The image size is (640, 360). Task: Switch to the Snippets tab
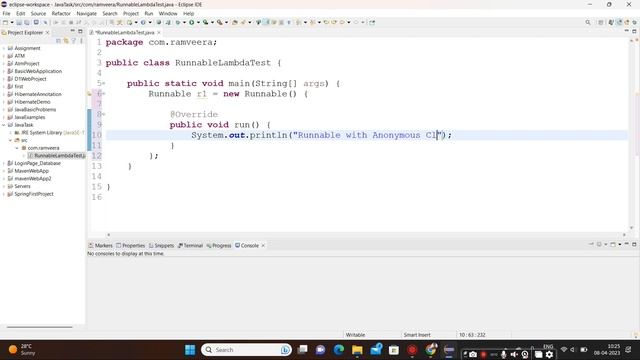tap(162, 246)
